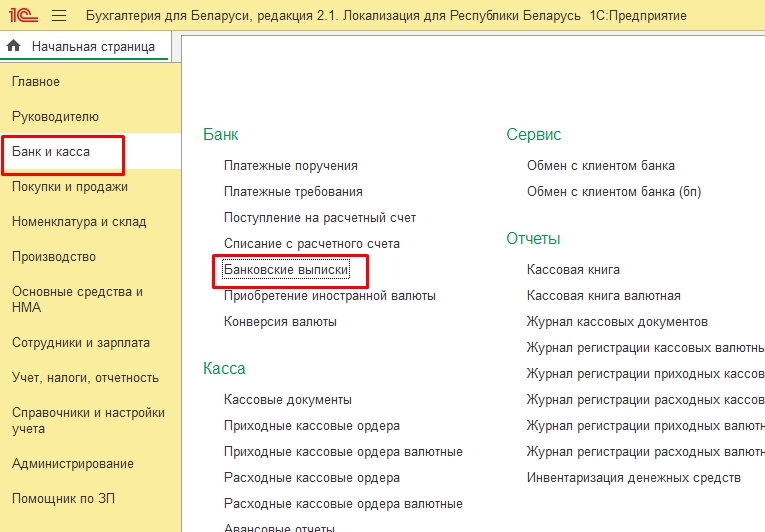This screenshot has height=532, width=765.
Task: Open the Помощник по ЗП section
Action: point(63,499)
